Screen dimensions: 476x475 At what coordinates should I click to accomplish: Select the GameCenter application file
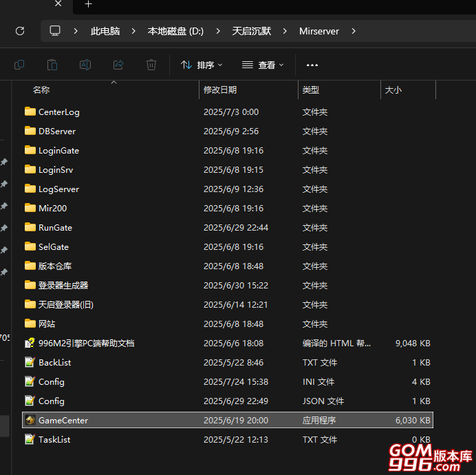(x=63, y=420)
